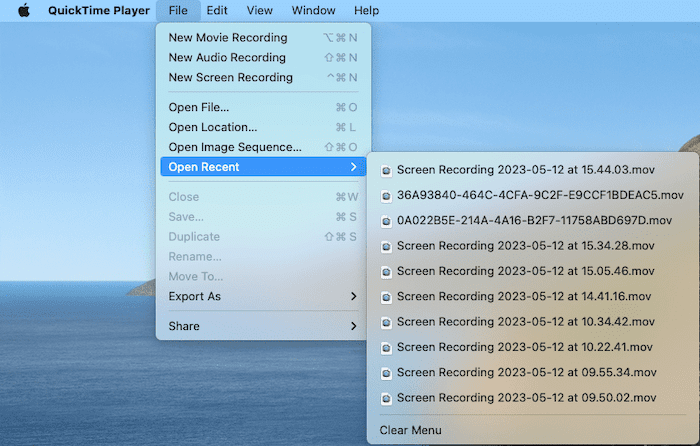
Task: Expand the Share submenu
Action: point(353,326)
